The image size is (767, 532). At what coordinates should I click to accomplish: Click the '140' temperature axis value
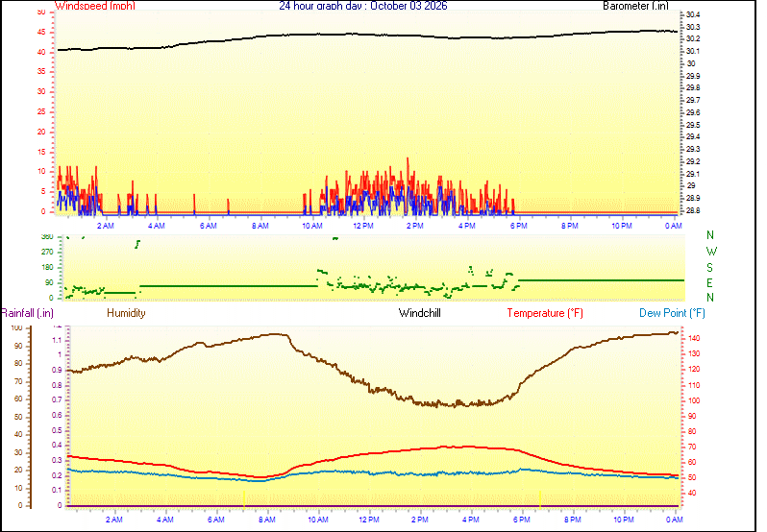[694, 338]
